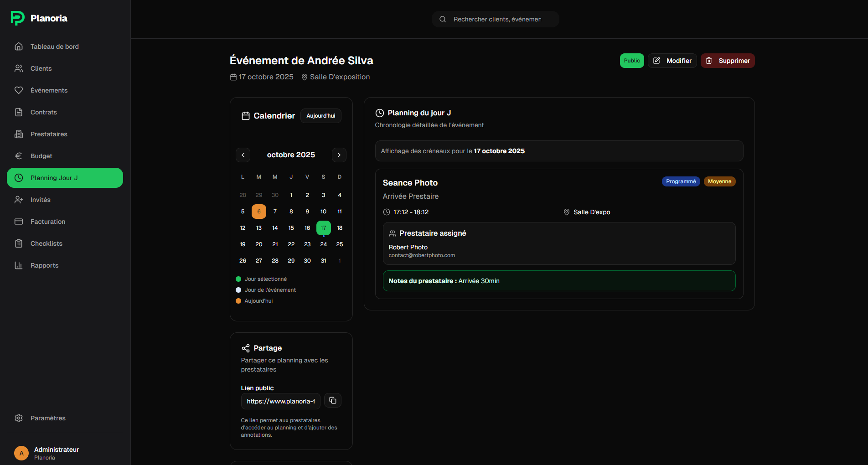Select October 18 in calendar
This screenshot has width=868, height=465.
click(340, 228)
